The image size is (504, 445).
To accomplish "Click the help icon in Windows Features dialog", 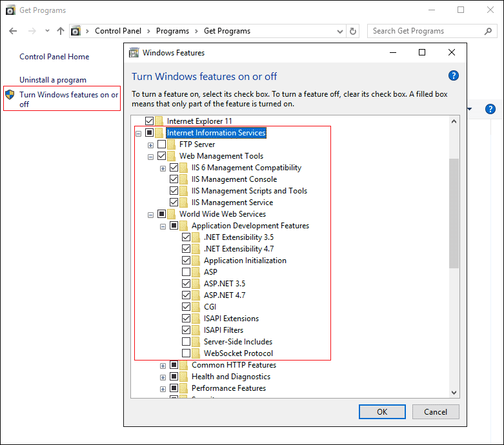I will [453, 76].
